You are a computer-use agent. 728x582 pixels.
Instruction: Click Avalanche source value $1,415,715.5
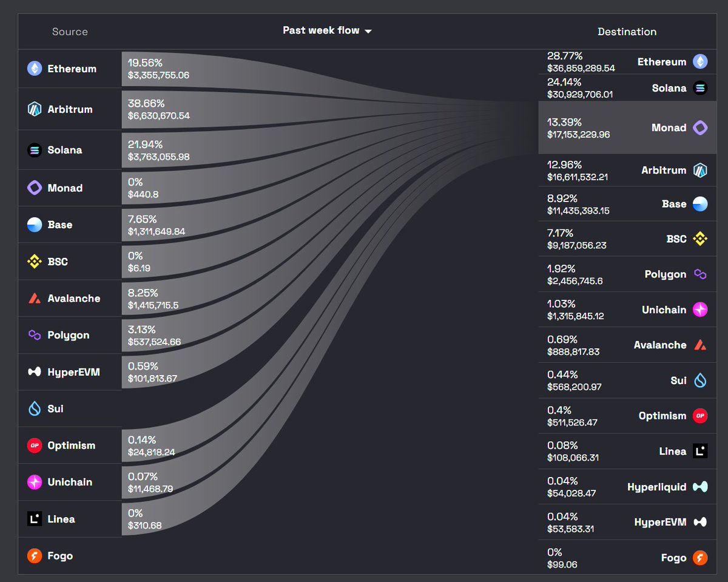[153, 305]
